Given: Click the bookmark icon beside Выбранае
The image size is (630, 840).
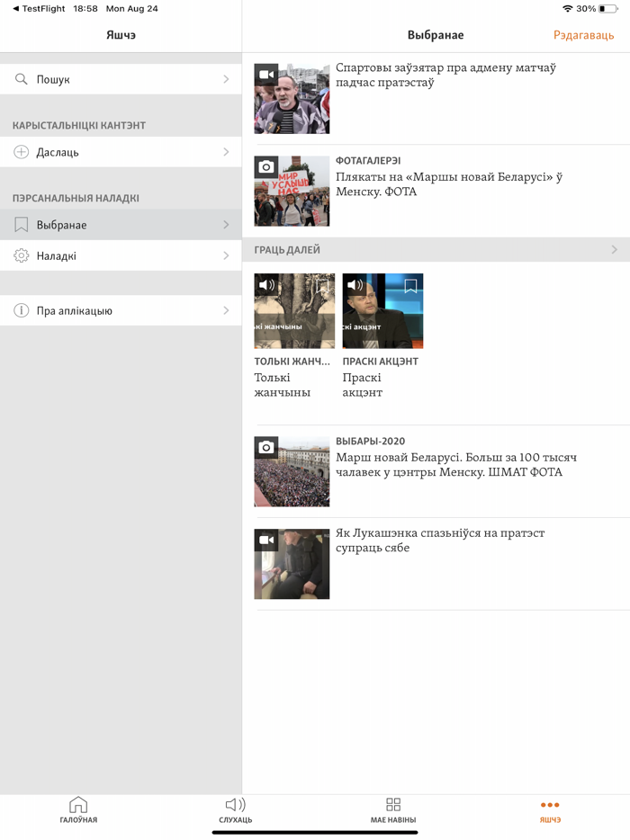Looking at the screenshot, I should point(21,225).
